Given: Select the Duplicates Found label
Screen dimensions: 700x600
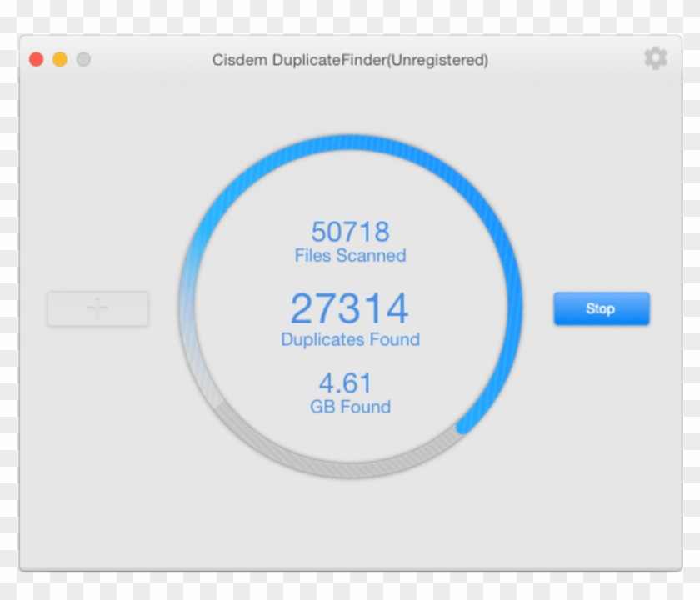Looking at the screenshot, I should point(350,340).
